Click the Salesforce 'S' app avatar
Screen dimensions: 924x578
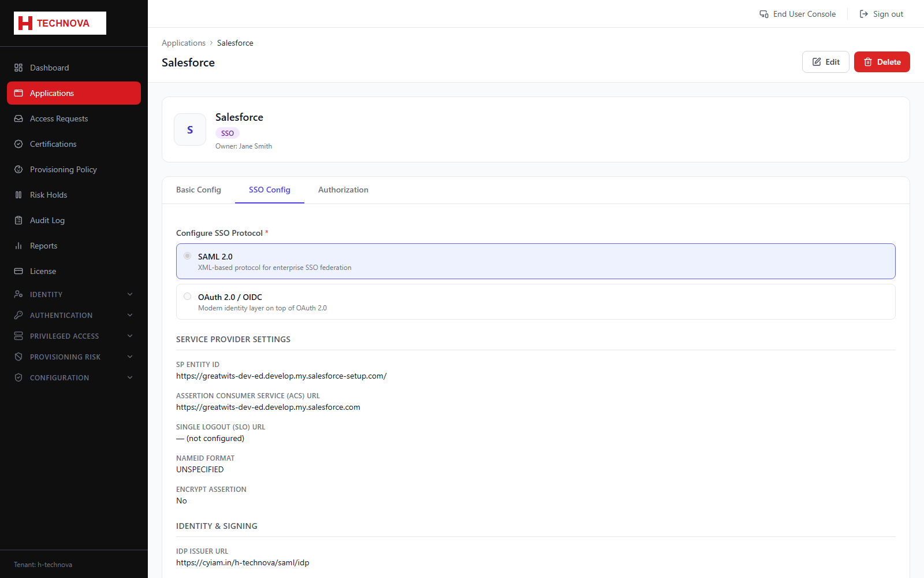[190, 129]
